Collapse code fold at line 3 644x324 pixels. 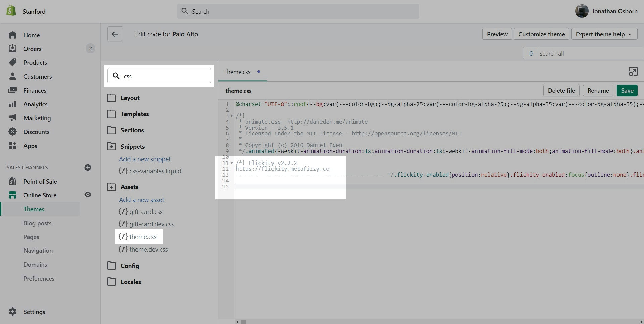point(232,116)
